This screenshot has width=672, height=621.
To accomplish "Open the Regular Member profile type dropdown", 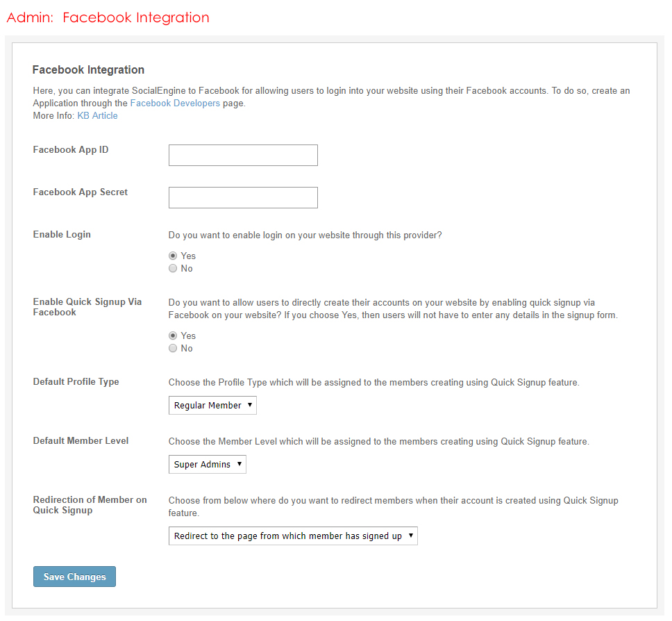I will pyautogui.click(x=212, y=406).
